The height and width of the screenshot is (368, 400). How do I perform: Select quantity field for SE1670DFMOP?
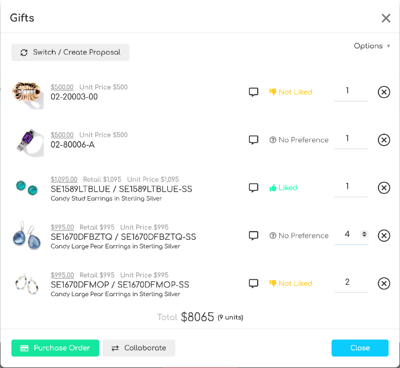(351, 283)
